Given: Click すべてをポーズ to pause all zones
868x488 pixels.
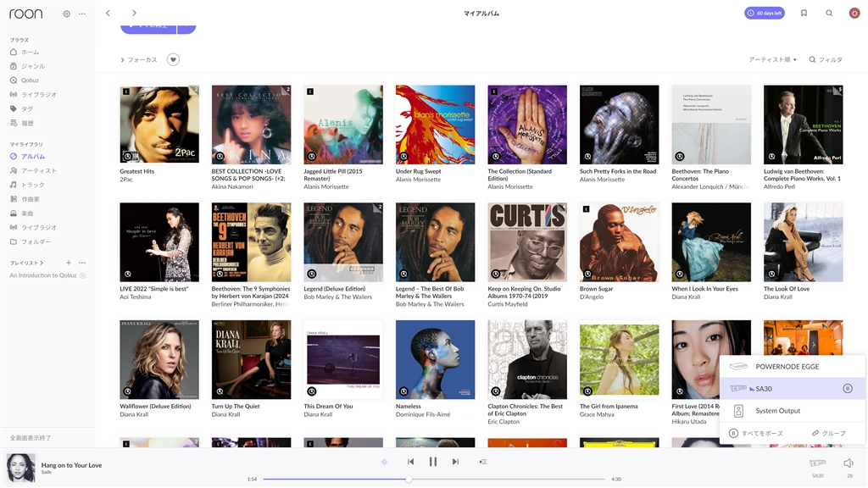Looking at the screenshot, I should 756,433.
